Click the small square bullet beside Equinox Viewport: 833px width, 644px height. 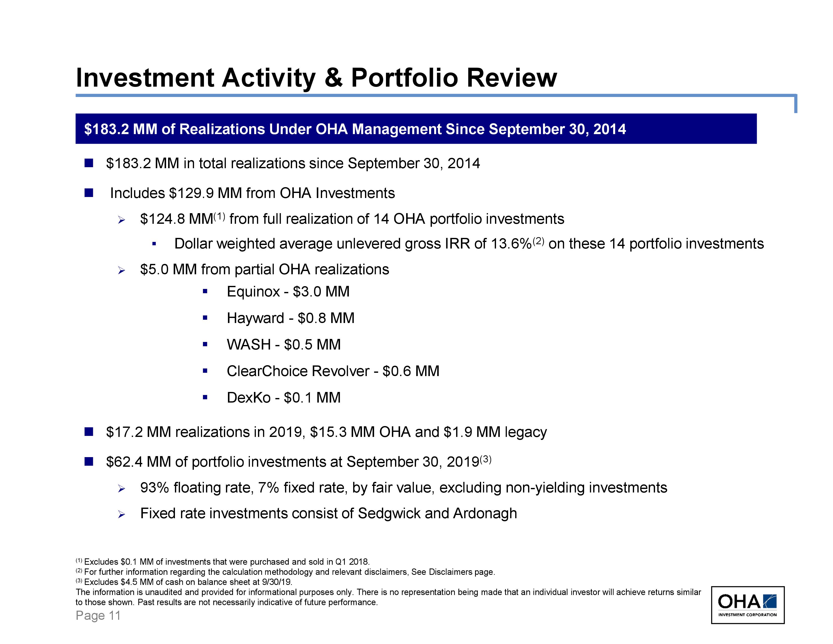(205, 291)
